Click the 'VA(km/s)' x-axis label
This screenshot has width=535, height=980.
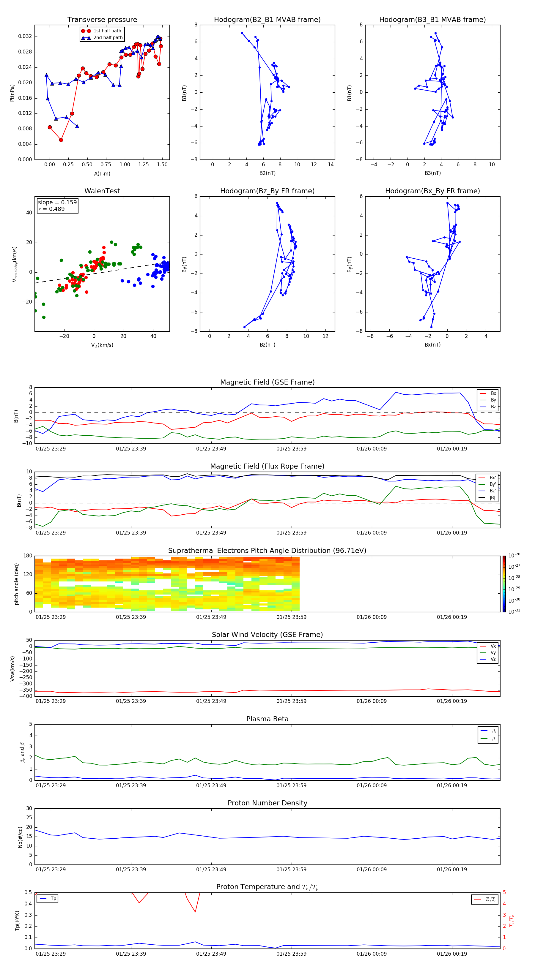(102, 345)
